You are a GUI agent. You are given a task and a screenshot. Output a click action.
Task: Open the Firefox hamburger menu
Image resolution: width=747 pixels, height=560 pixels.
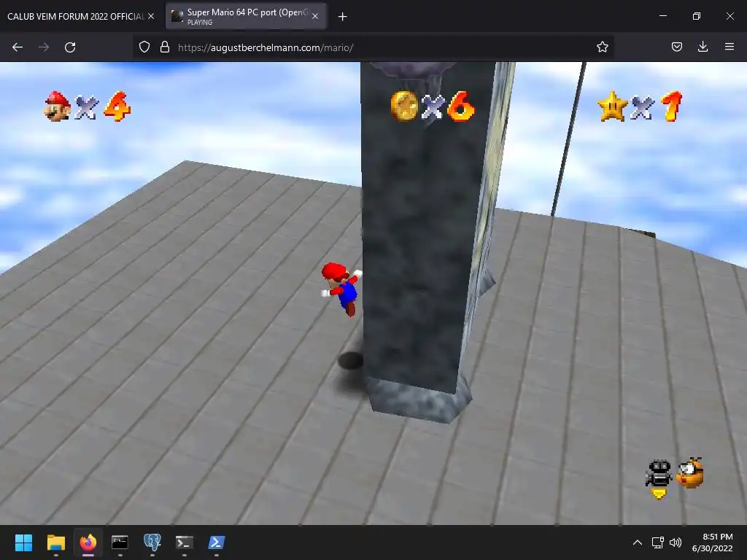tap(729, 47)
